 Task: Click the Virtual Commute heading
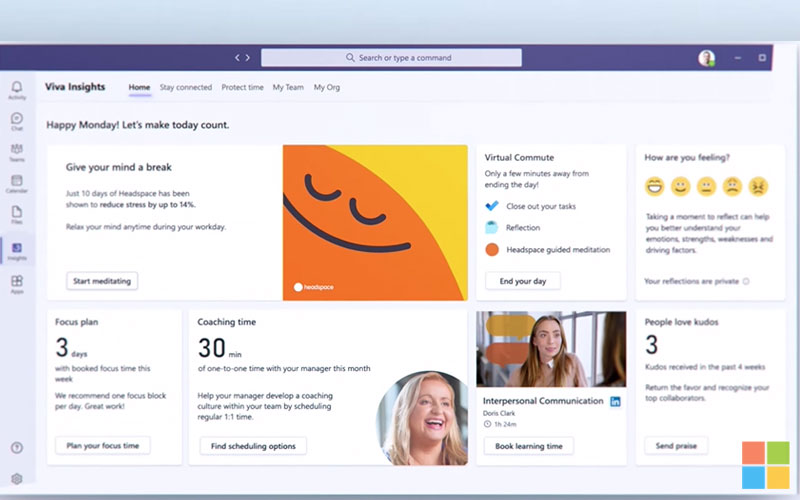(519, 158)
